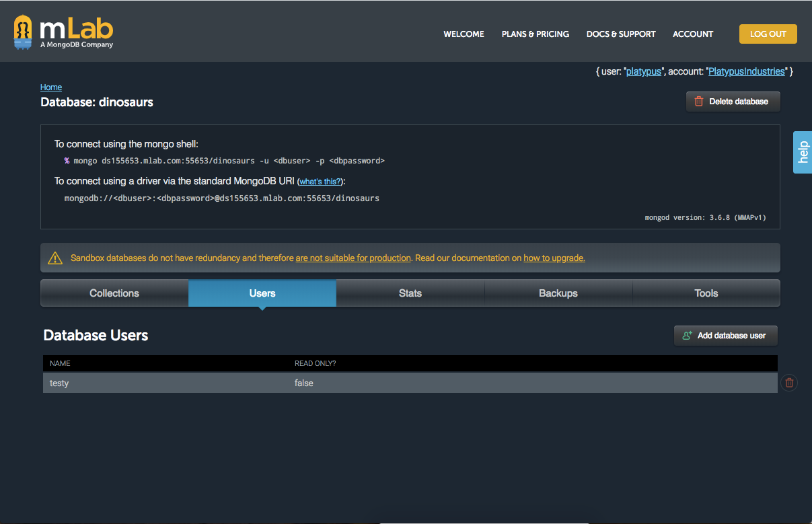The height and width of the screenshot is (524, 812).
Task: Switch to the Collections tab
Action: pyautogui.click(x=114, y=293)
